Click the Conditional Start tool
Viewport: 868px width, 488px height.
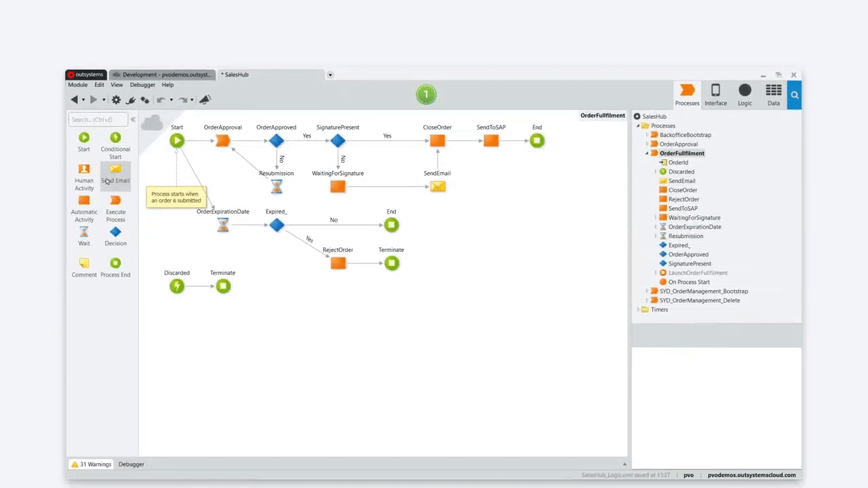click(115, 138)
